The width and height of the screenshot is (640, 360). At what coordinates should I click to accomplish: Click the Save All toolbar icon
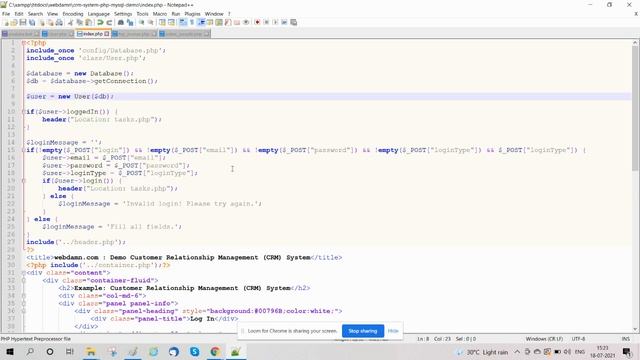[x=32, y=22]
